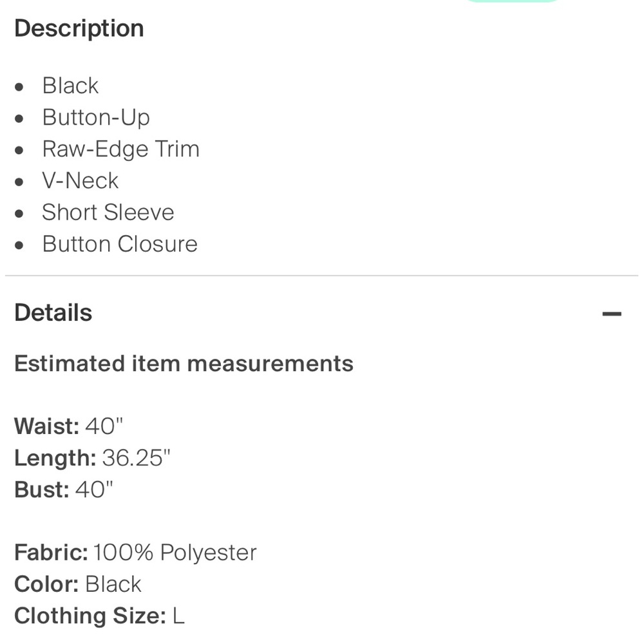Click the bullet dot beside Black

(19, 87)
